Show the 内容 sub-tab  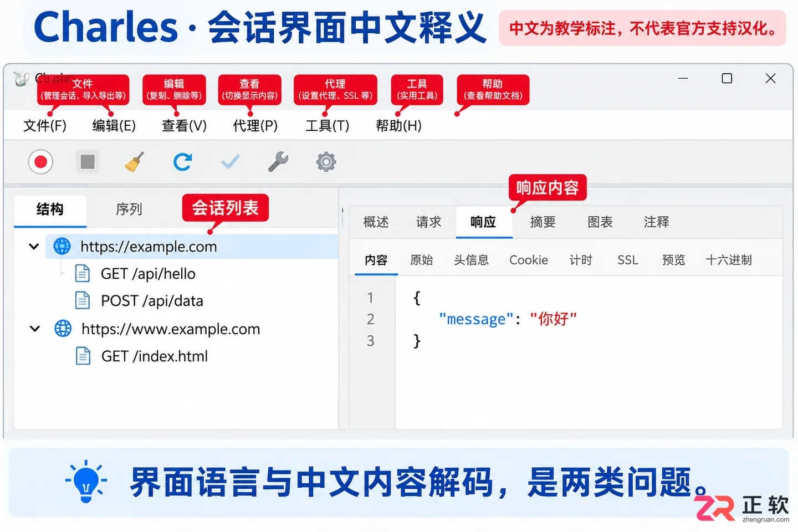[376, 260]
